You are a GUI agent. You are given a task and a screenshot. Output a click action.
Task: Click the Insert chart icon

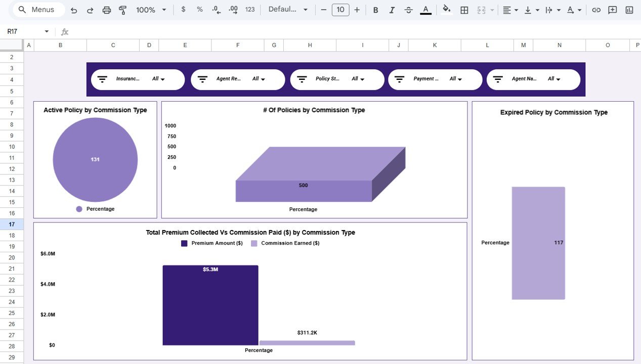628,9
